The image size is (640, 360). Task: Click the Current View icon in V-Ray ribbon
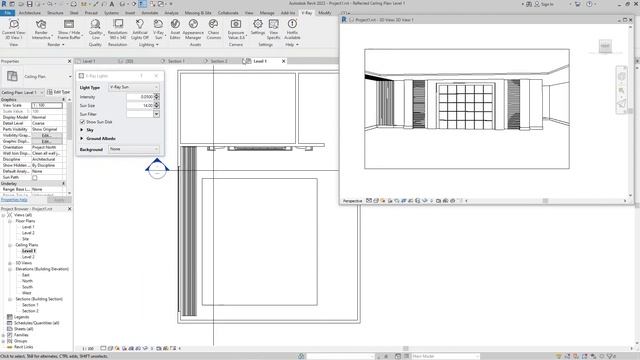(x=13, y=24)
